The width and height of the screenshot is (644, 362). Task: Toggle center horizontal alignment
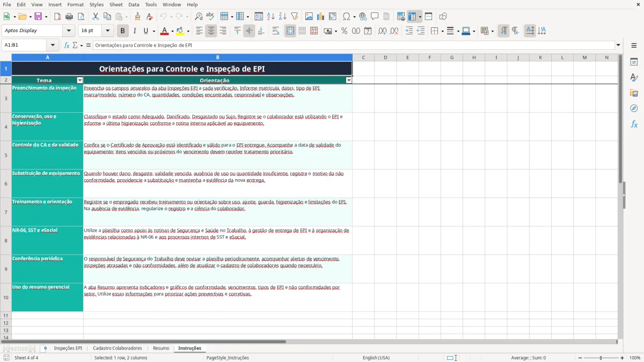[x=211, y=31]
